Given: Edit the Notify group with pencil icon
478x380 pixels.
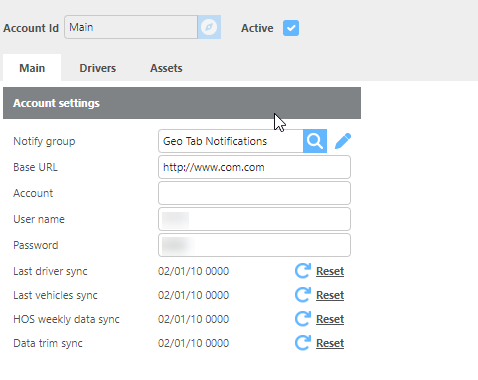Looking at the screenshot, I should (343, 141).
